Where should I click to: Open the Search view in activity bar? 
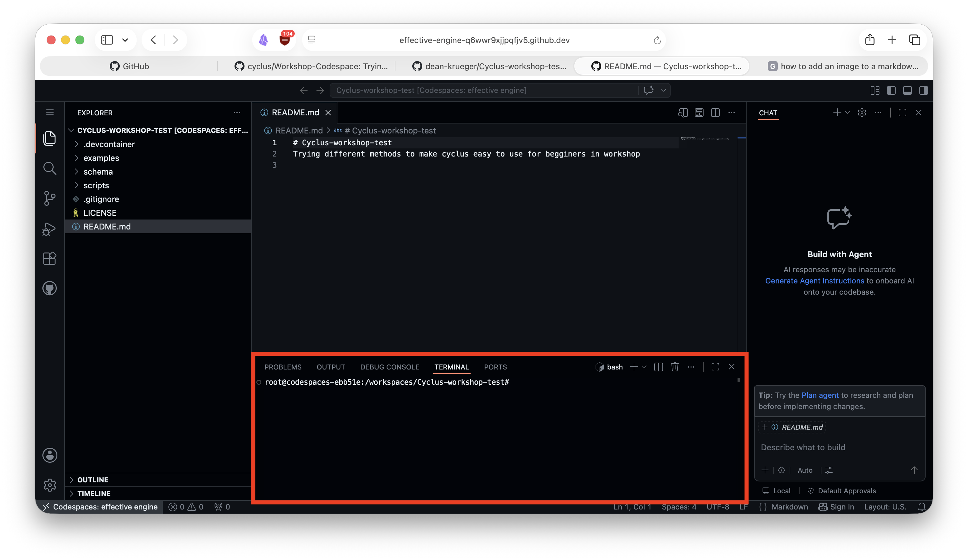click(50, 168)
